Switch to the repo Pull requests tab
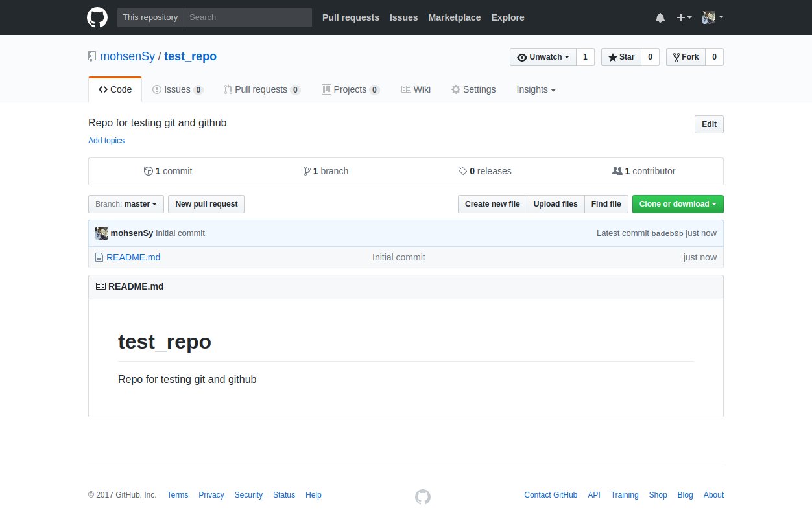The image size is (812, 532). [262, 89]
